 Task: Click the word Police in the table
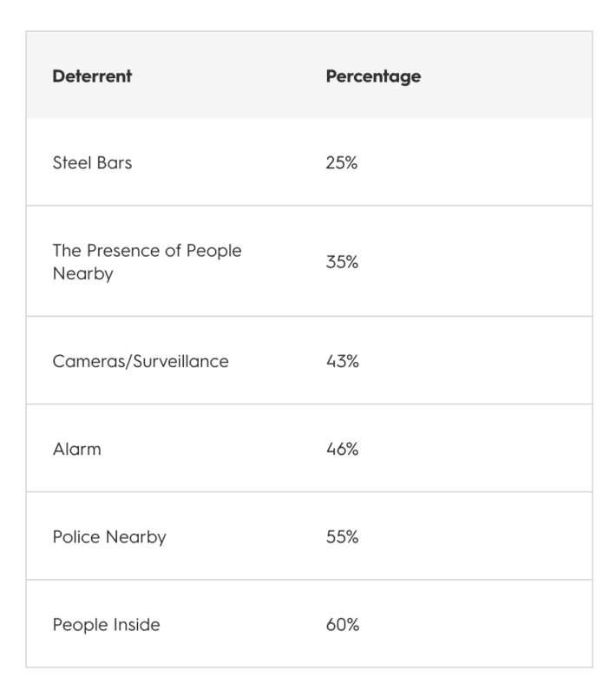75,537
